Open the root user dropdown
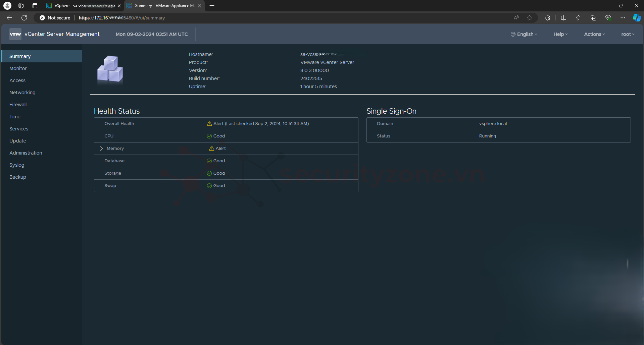This screenshot has width=644, height=345. 628,34
